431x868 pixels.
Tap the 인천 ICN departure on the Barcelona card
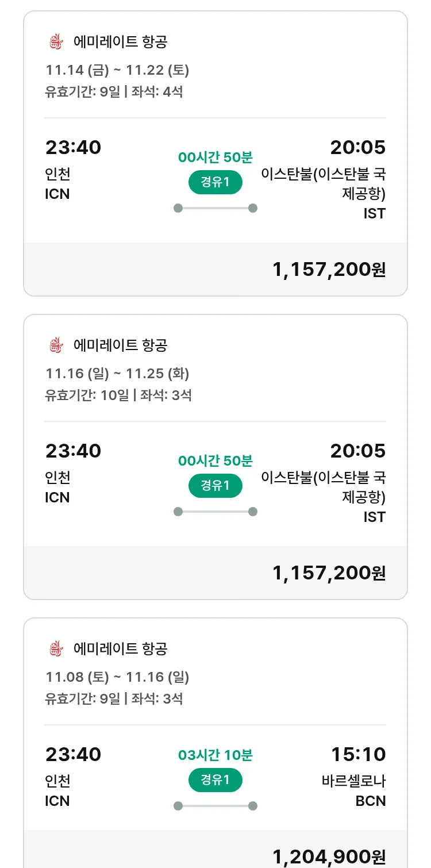[x=57, y=791]
